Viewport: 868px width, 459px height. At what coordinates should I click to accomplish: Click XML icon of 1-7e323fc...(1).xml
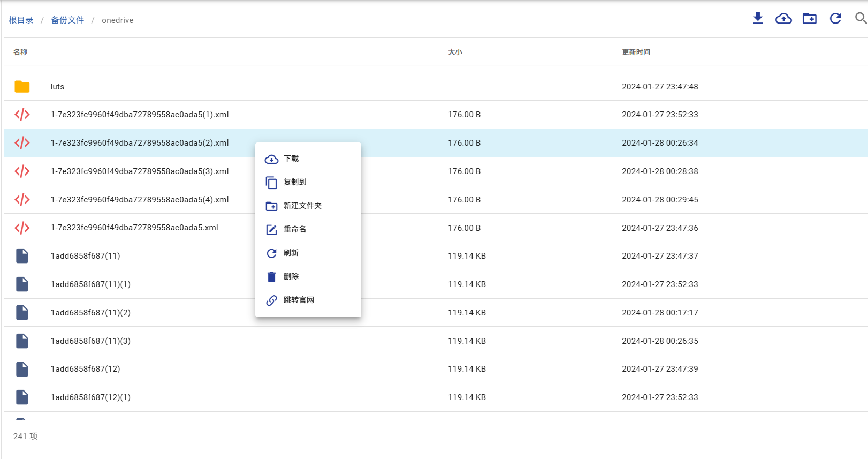coord(22,115)
